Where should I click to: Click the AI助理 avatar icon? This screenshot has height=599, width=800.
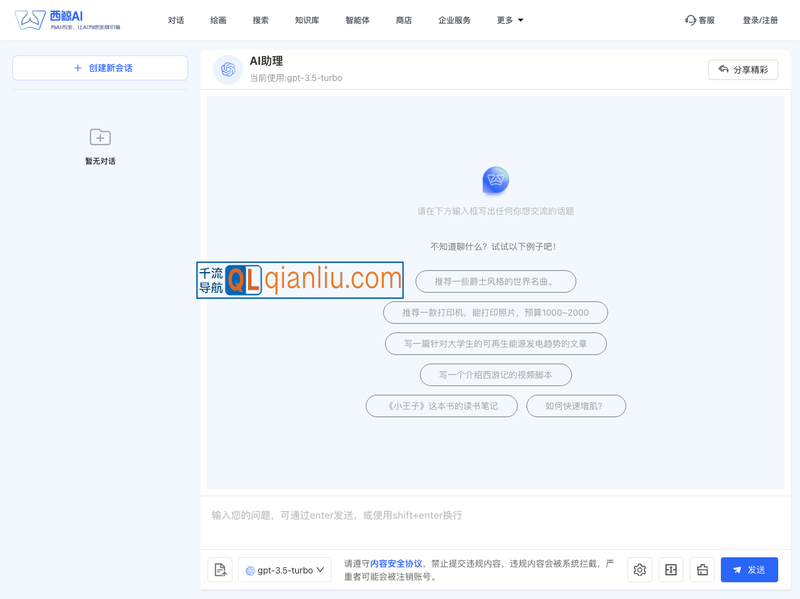228,69
